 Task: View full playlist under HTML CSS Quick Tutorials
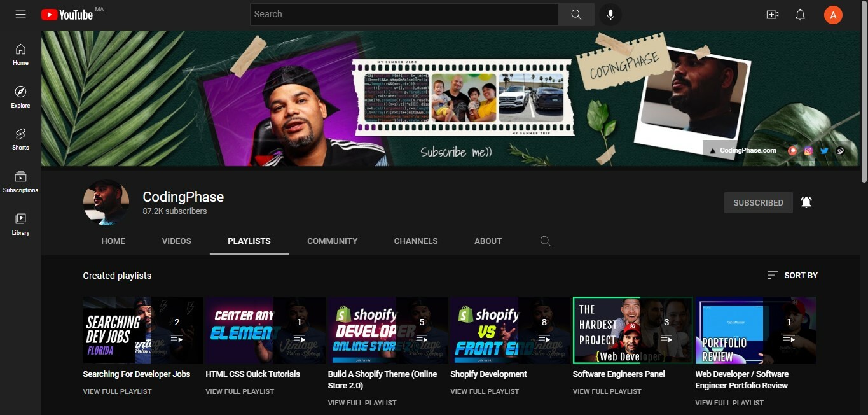click(x=240, y=391)
